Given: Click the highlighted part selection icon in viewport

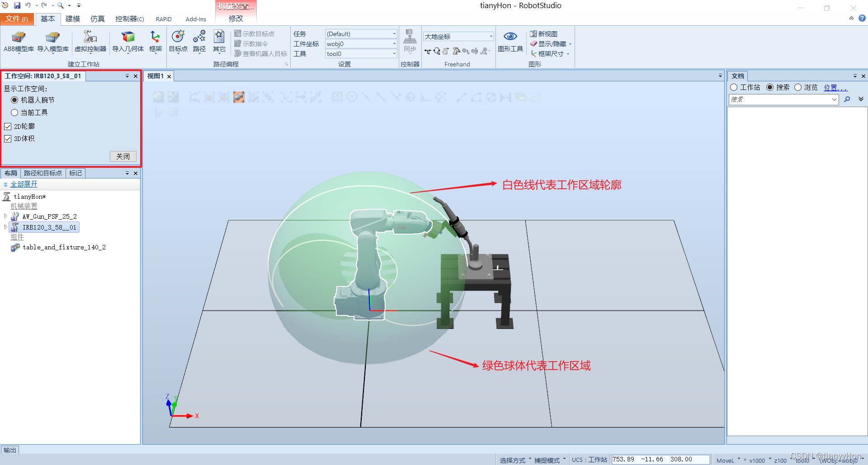Looking at the screenshot, I should 239,97.
